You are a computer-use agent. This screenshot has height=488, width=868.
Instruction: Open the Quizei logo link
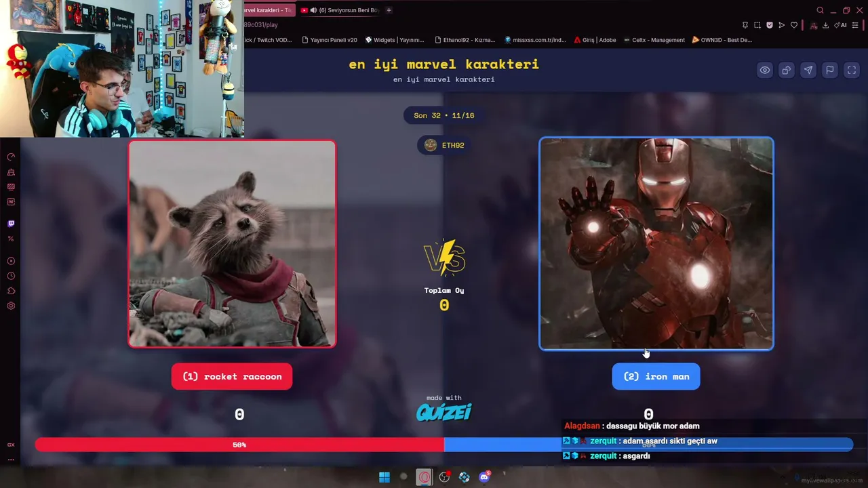tap(444, 412)
